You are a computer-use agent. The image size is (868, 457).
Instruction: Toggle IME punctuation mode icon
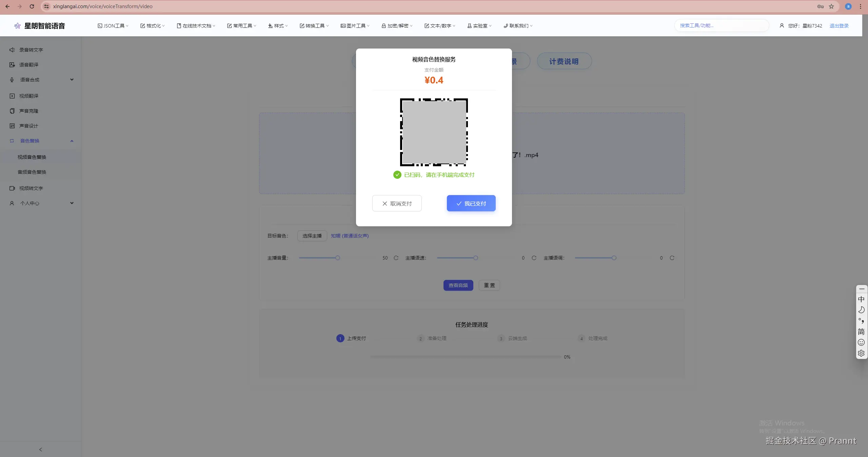pos(861,321)
